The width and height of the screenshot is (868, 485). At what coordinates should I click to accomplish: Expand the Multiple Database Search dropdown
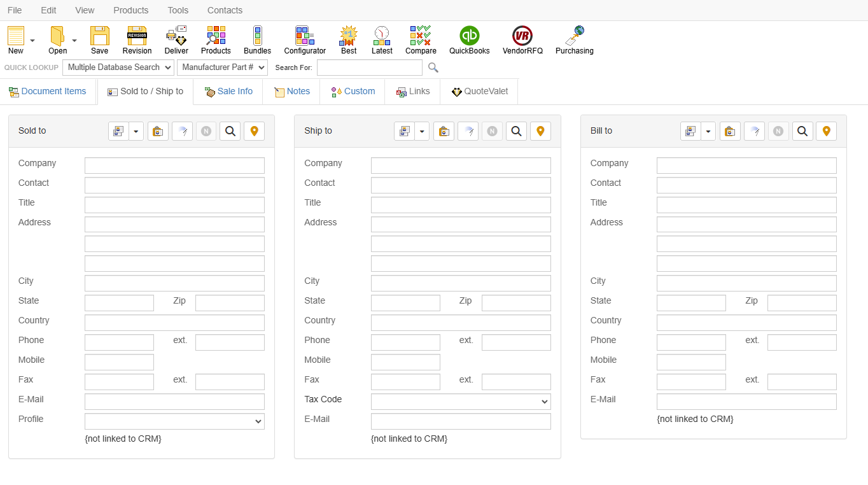coord(118,67)
